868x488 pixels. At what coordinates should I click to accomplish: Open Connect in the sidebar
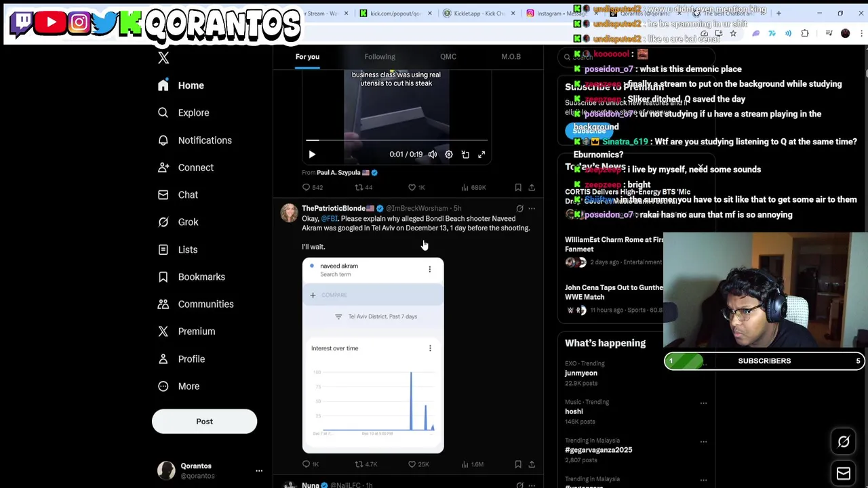tap(186, 167)
